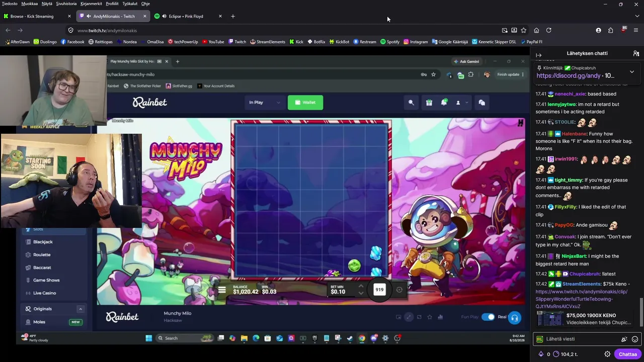
Task: Open the emote picker in the chat box
Action: pos(635,339)
